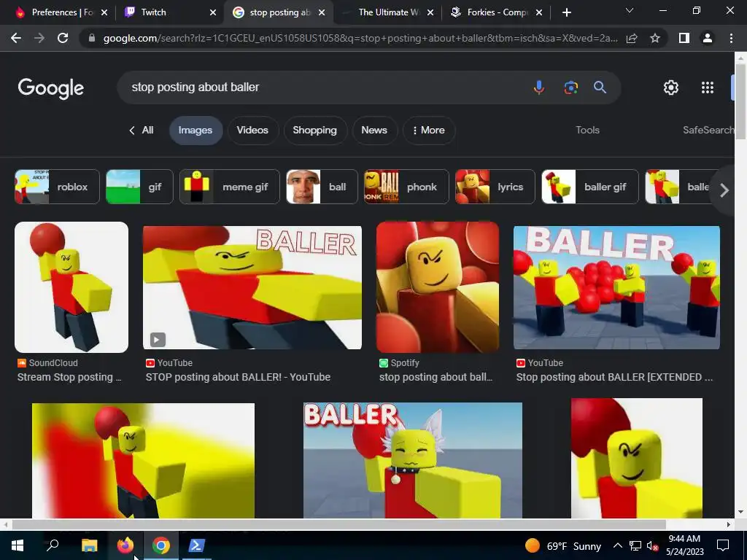Open the Chrome side panel icon
747x560 pixels.
(x=684, y=38)
